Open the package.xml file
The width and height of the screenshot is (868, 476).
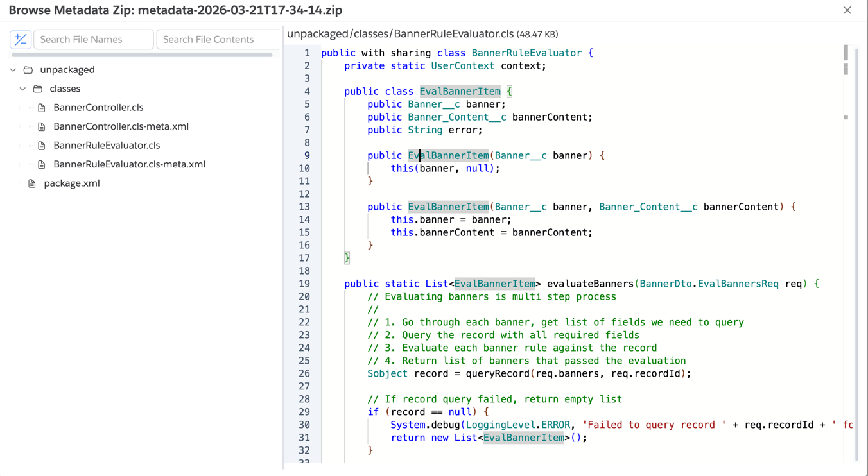(72, 183)
